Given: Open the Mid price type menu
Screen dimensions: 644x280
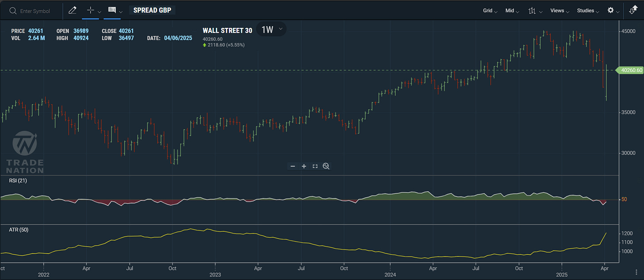Looking at the screenshot, I should pyautogui.click(x=512, y=11).
